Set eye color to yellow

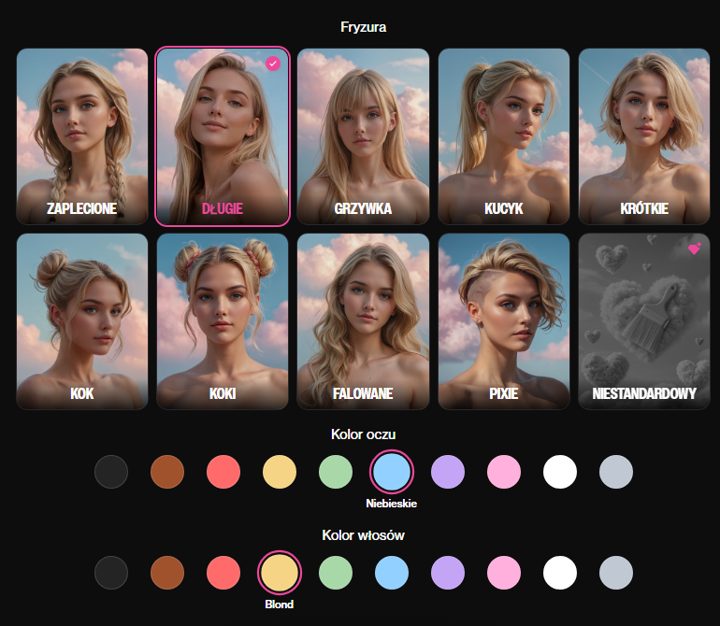tap(279, 472)
